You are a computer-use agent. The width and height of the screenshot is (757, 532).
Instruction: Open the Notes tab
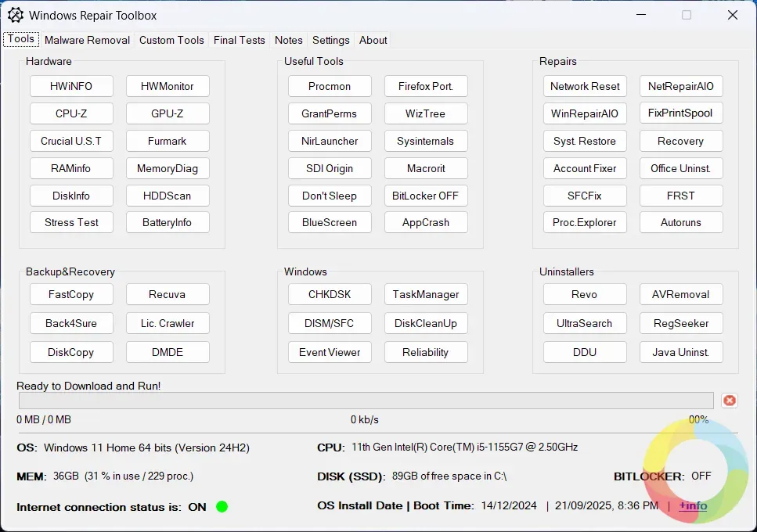289,40
